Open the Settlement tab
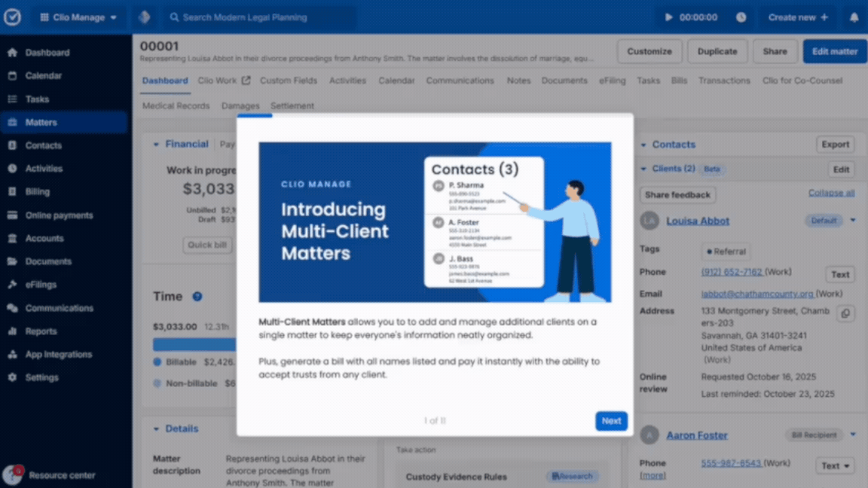Screen dimensions: 868x488 coord(292,105)
